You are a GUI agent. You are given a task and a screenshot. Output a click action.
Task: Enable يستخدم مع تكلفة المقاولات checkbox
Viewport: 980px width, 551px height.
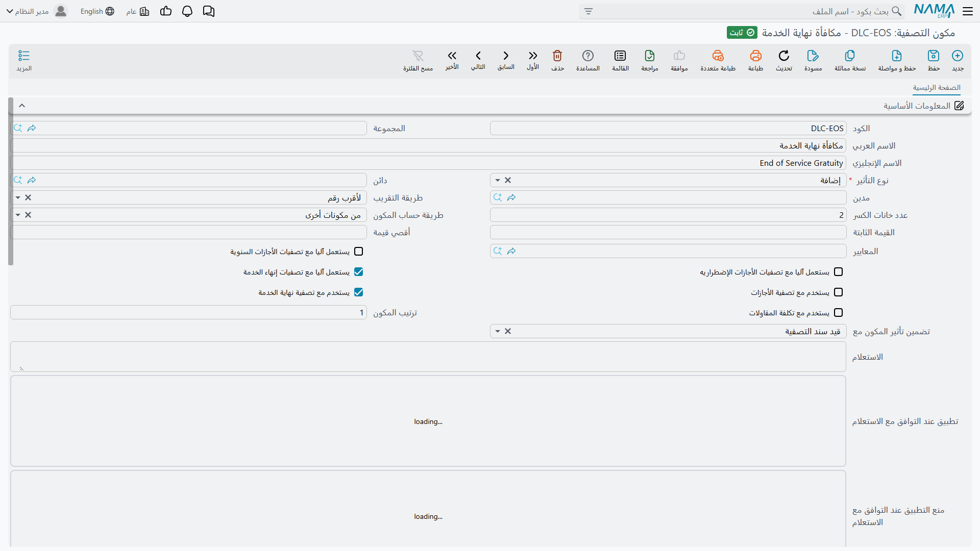click(x=838, y=313)
